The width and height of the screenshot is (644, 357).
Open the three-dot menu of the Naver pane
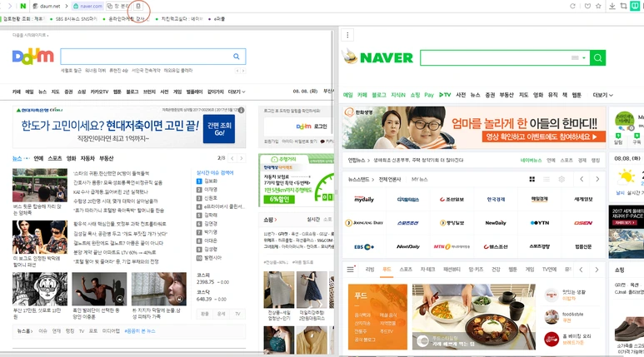coord(347,35)
